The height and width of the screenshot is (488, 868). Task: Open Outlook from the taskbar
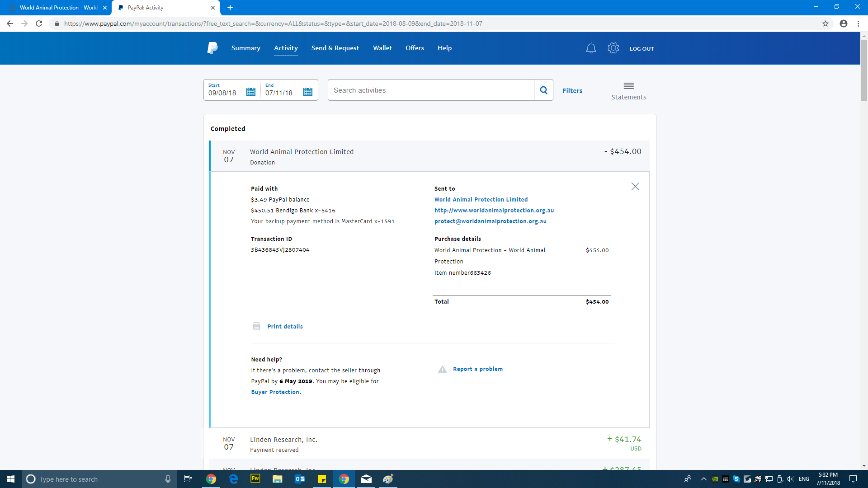(x=300, y=479)
